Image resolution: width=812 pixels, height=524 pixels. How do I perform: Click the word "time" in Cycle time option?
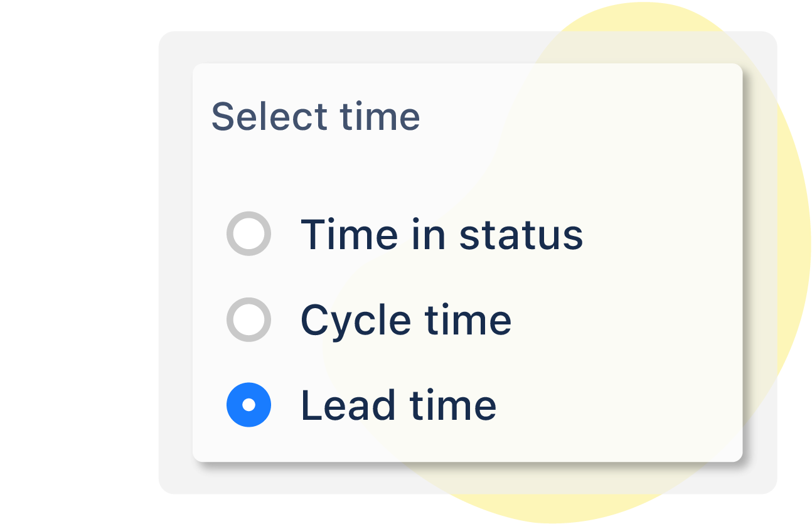[x=467, y=320]
